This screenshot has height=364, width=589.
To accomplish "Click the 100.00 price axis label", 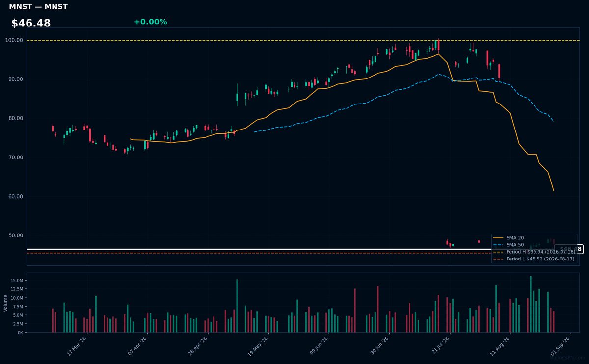I will coord(14,40).
